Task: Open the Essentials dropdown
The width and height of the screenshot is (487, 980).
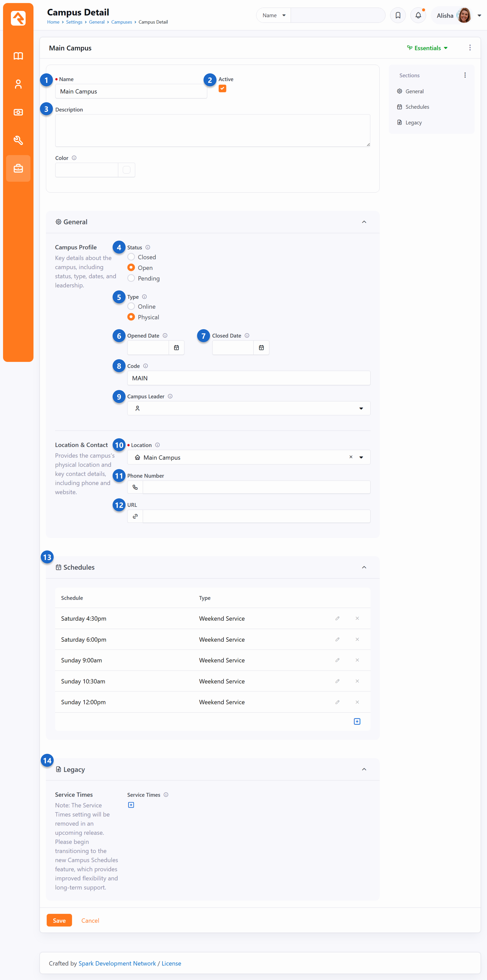Action: [x=427, y=48]
